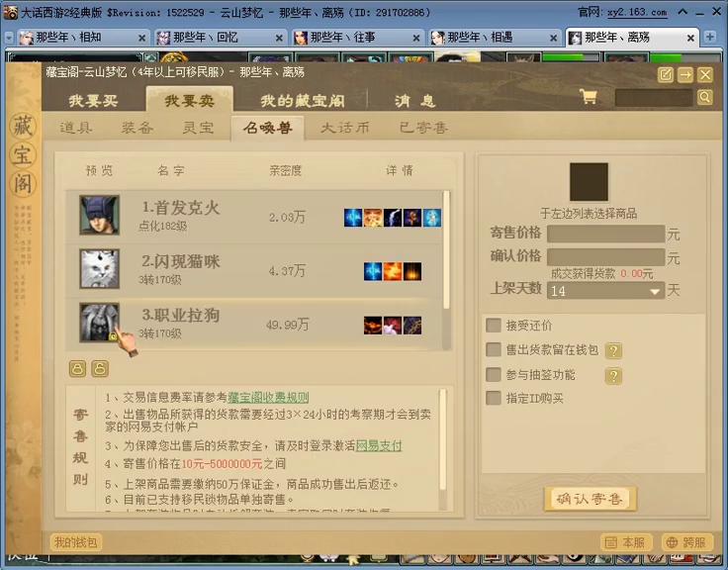Switch to the 我要买 tab
728x570 pixels.
point(93,100)
